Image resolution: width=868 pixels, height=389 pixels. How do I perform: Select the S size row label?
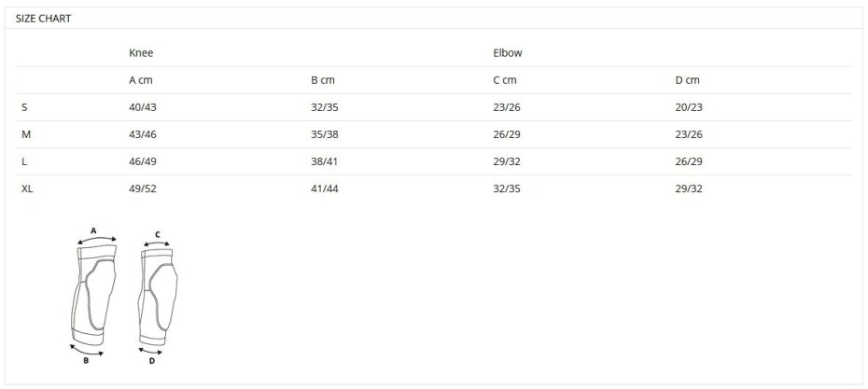[24, 107]
